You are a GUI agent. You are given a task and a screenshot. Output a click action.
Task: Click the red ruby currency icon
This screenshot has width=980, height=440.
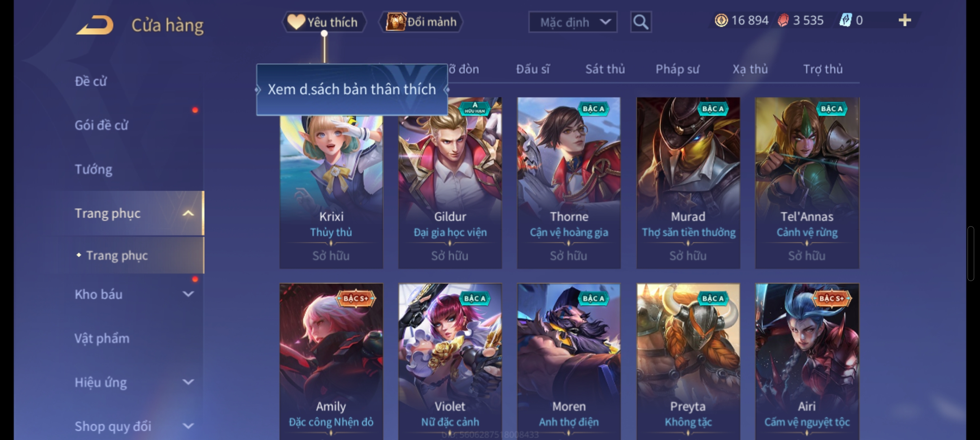click(x=783, y=20)
